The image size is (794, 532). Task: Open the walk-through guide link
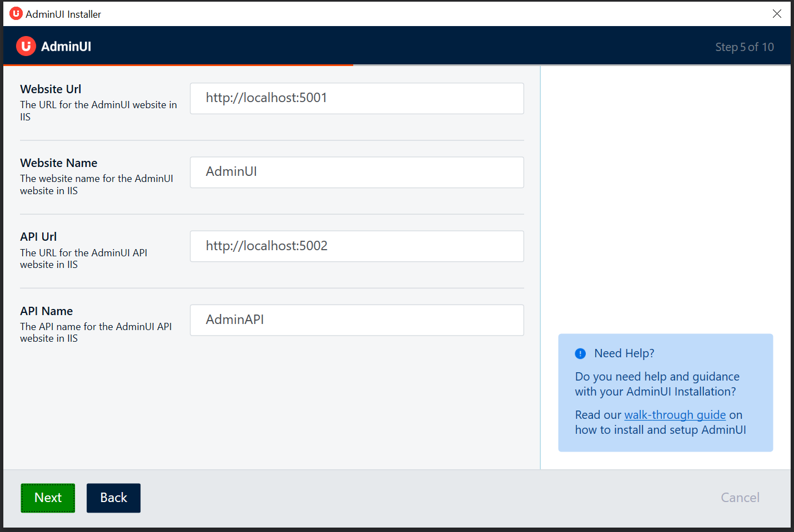click(675, 414)
